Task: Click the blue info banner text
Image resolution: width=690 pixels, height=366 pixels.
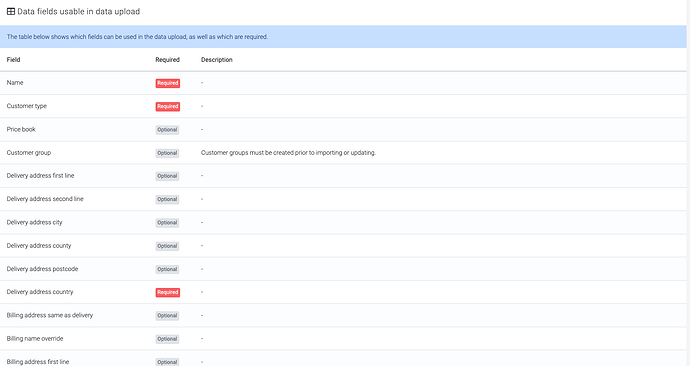Action: click(x=137, y=37)
